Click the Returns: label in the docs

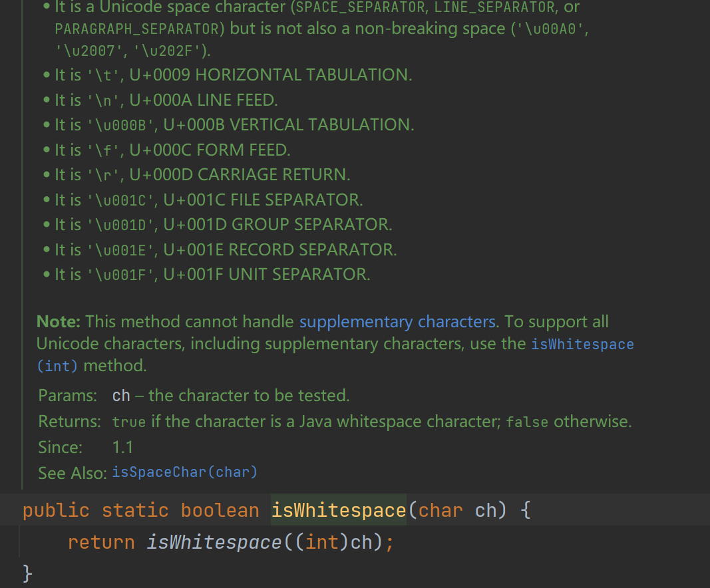pyautogui.click(x=70, y=422)
